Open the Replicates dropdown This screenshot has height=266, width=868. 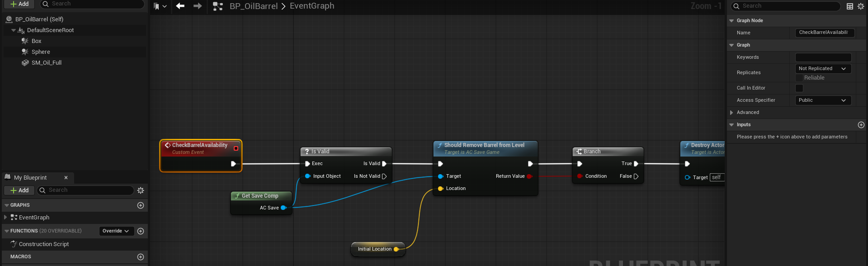tap(823, 69)
